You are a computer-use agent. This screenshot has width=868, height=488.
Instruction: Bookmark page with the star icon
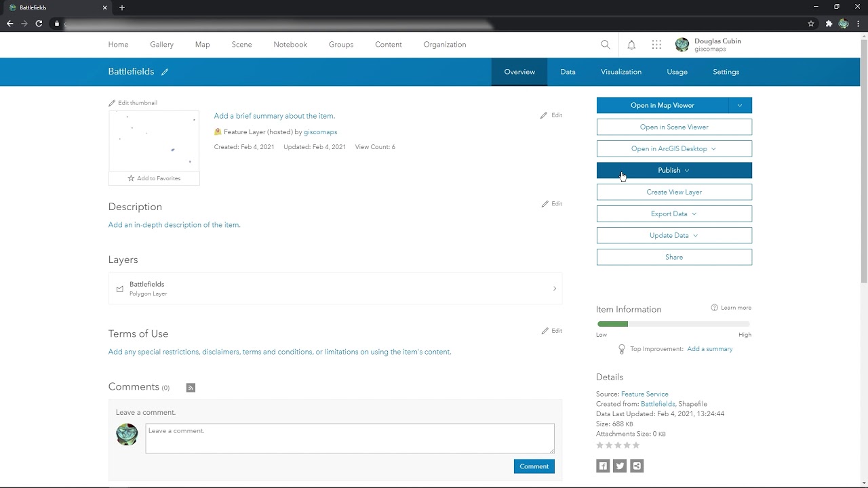811,23
